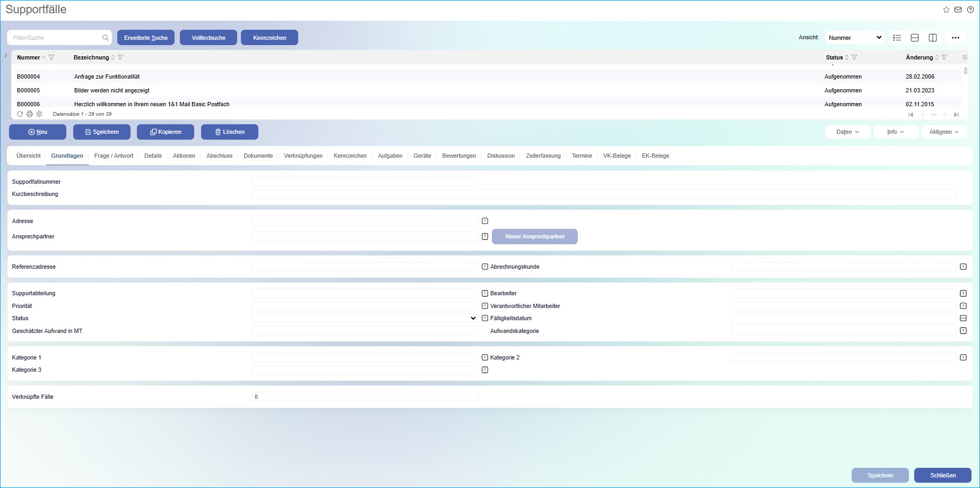Switch to vertical split view layout
The width and height of the screenshot is (980, 488).
[x=933, y=38]
